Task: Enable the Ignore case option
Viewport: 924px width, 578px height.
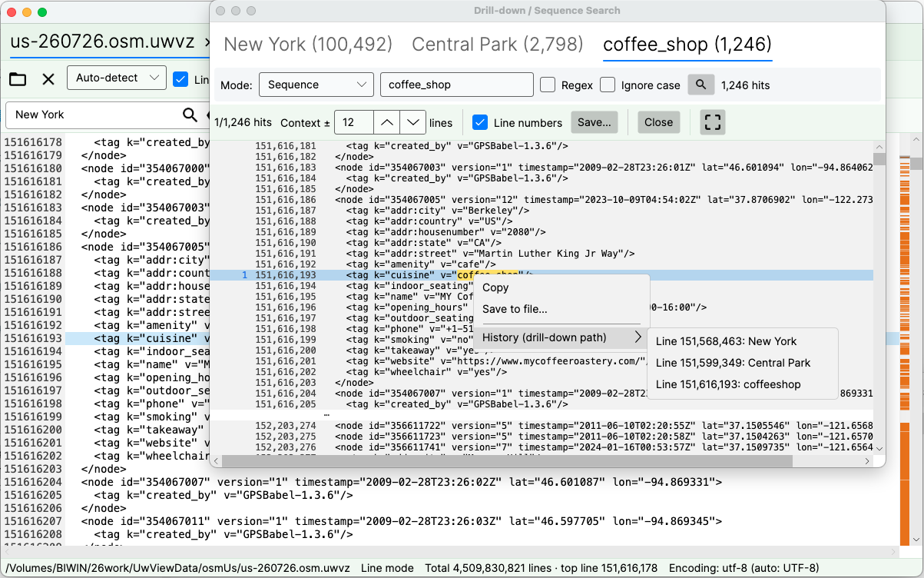Action: 608,85
